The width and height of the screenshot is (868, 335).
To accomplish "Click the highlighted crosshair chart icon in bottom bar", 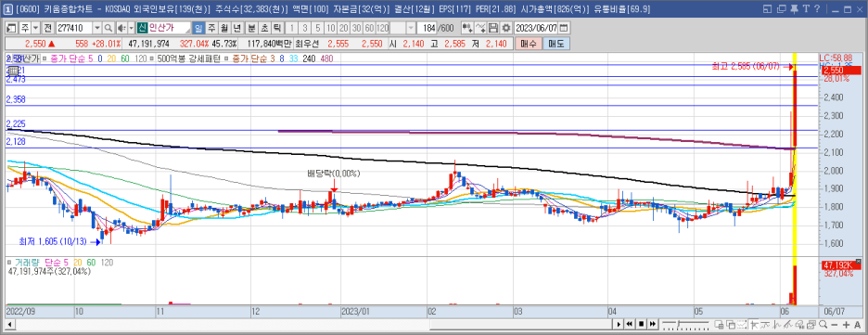I will click(754, 324).
